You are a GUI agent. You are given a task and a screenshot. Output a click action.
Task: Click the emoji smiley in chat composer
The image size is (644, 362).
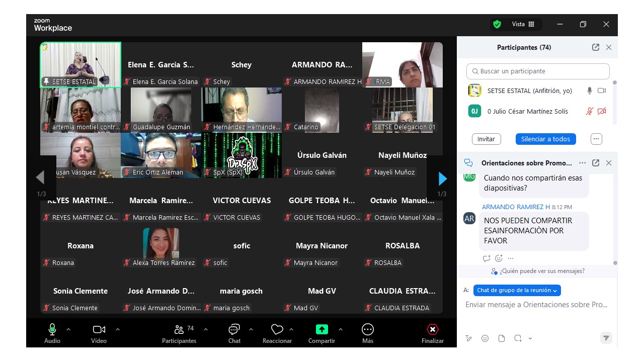point(485,338)
